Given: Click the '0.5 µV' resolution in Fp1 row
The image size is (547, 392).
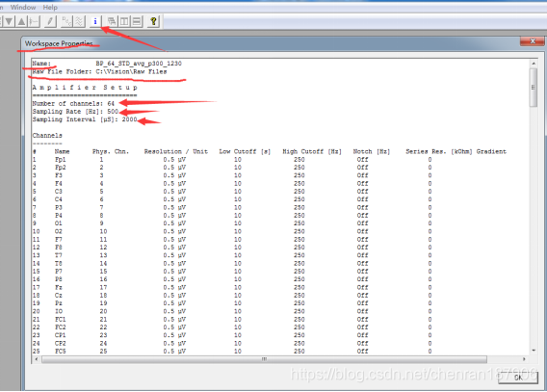Looking at the screenshot, I should (x=174, y=159).
